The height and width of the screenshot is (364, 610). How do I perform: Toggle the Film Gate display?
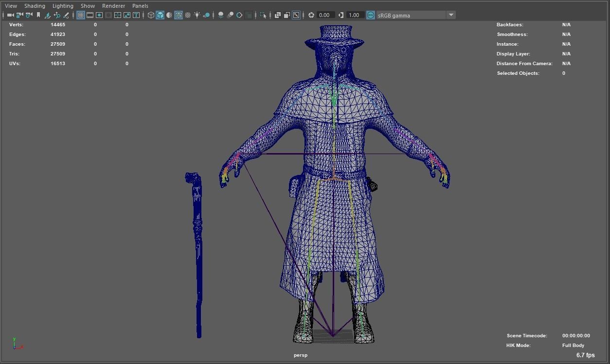(x=90, y=15)
